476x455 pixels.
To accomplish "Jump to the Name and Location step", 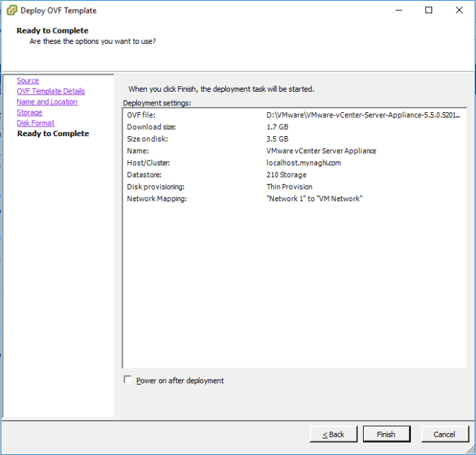I will point(47,102).
